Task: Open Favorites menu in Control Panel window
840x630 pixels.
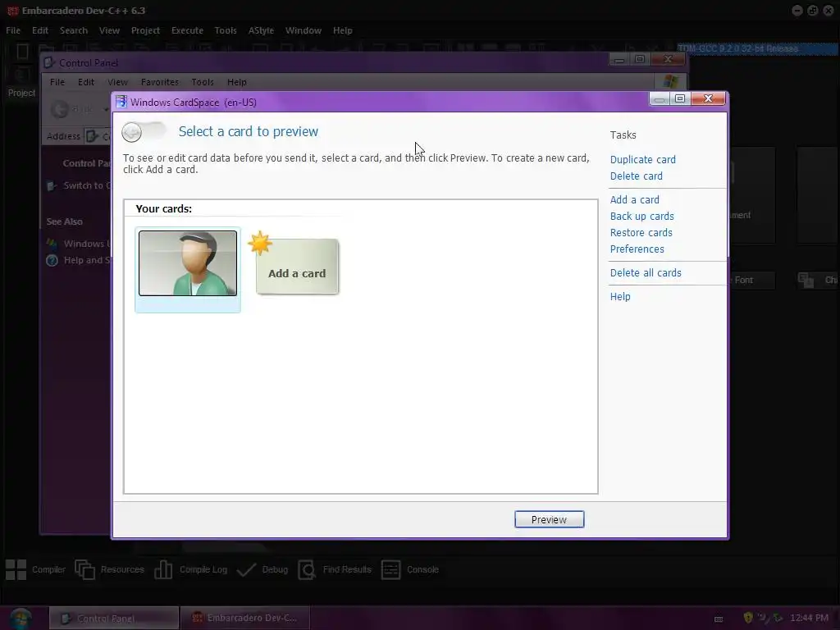Action: click(x=160, y=82)
